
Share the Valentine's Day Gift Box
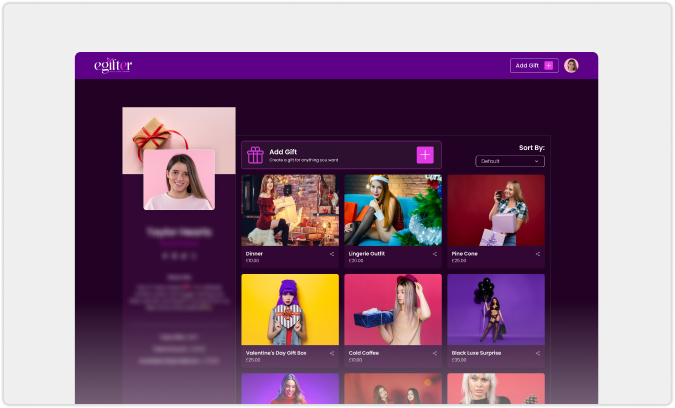[332, 353]
